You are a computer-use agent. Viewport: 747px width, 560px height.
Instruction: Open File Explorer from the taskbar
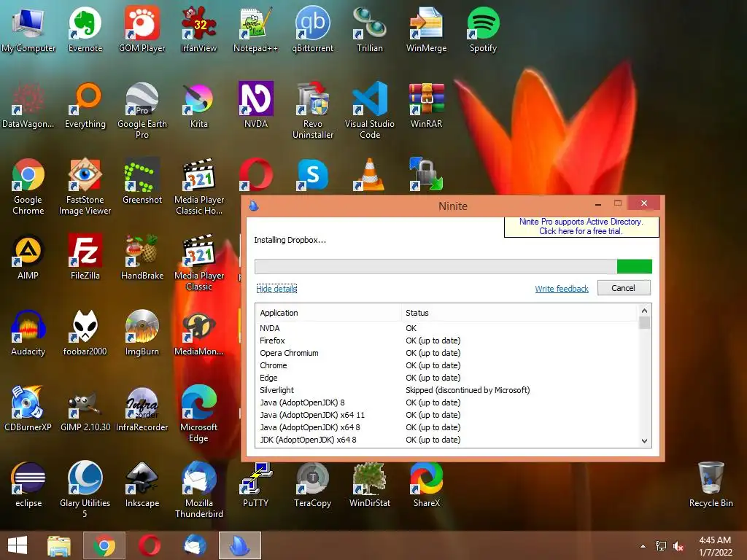click(59, 545)
